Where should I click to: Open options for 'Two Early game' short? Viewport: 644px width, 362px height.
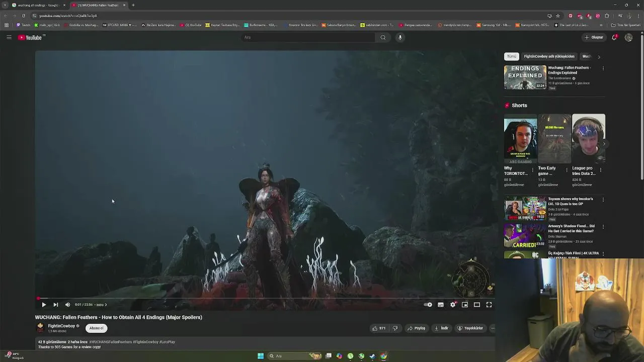pos(567,169)
